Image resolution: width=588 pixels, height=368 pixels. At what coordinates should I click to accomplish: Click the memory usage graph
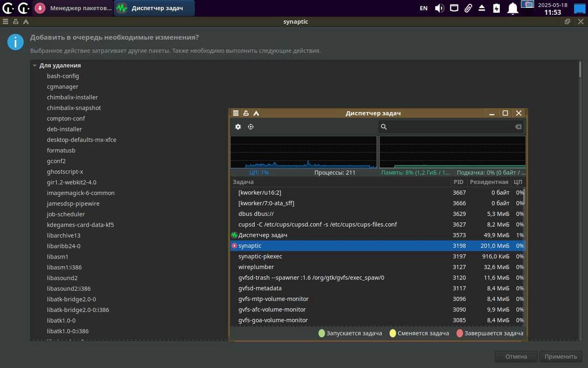(x=452, y=152)
